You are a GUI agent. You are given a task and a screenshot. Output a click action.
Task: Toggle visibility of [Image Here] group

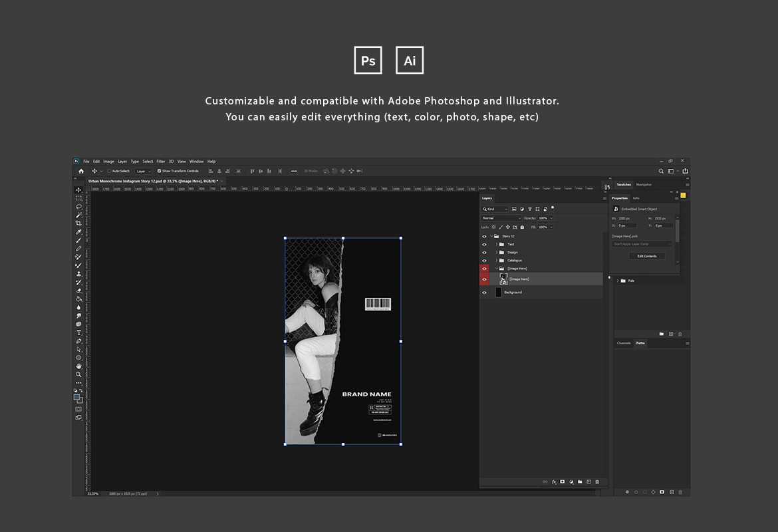click(x=484, y=269)
